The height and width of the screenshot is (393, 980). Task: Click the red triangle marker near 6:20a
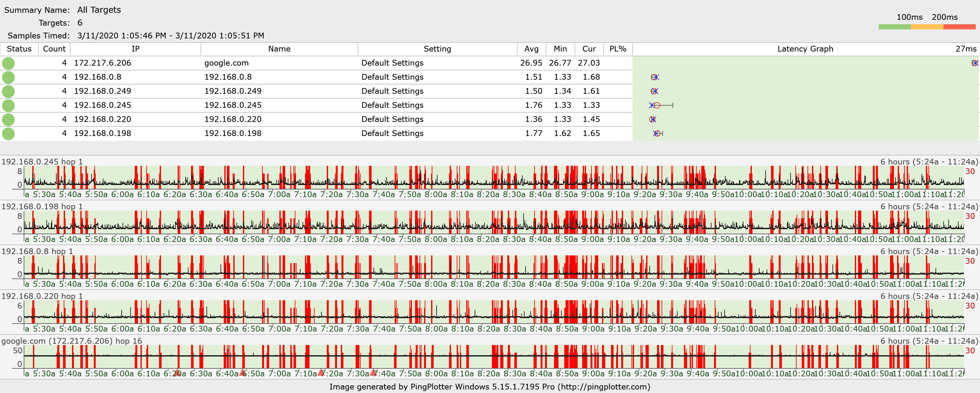click(177, 372)
